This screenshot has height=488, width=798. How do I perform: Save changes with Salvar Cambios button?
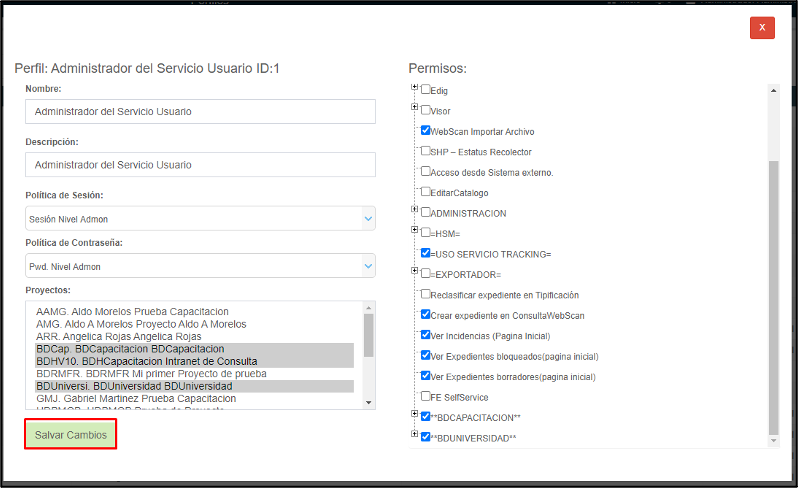70,435
